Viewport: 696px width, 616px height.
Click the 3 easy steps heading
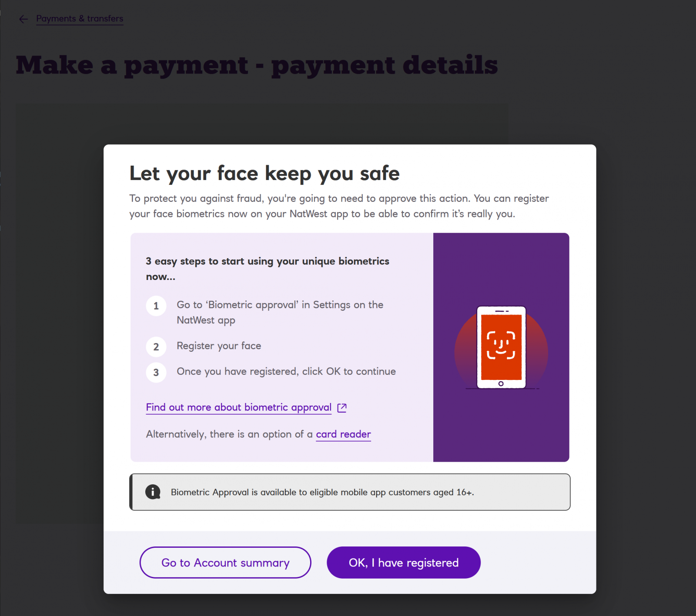point(268,269)
